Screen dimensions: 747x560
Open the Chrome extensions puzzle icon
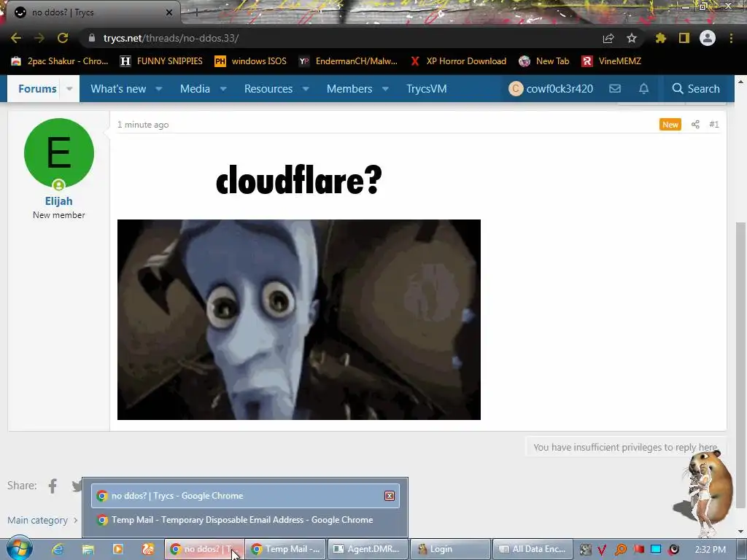point(661,38)
